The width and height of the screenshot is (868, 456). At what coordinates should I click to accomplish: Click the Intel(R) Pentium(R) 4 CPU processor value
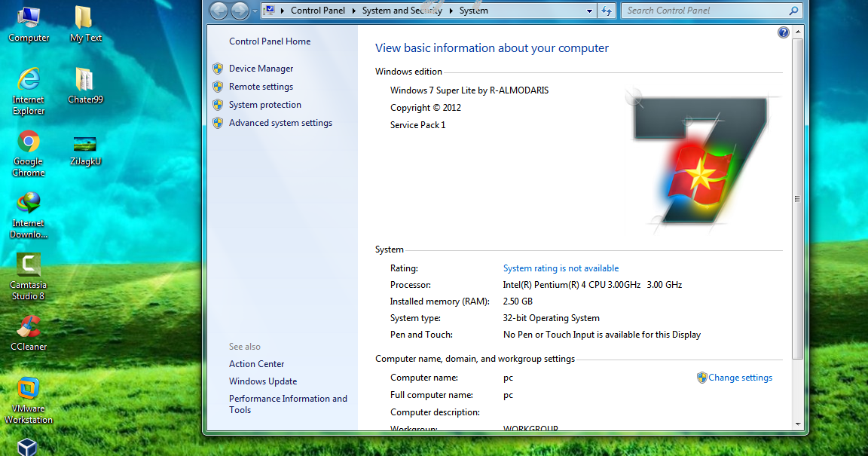[x=592, y=285]
